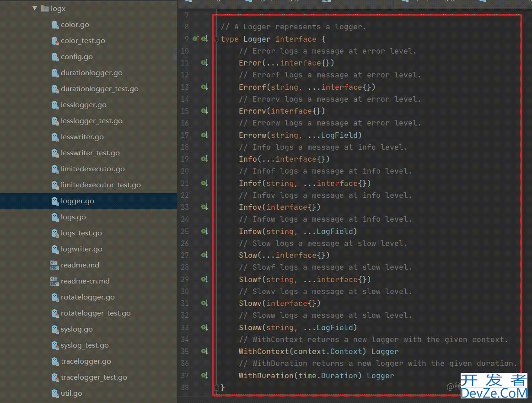Click readme-cn.md markdown icon
This screenshot has width=532, height=403.
pyautogui.click(x=54, y=281)
